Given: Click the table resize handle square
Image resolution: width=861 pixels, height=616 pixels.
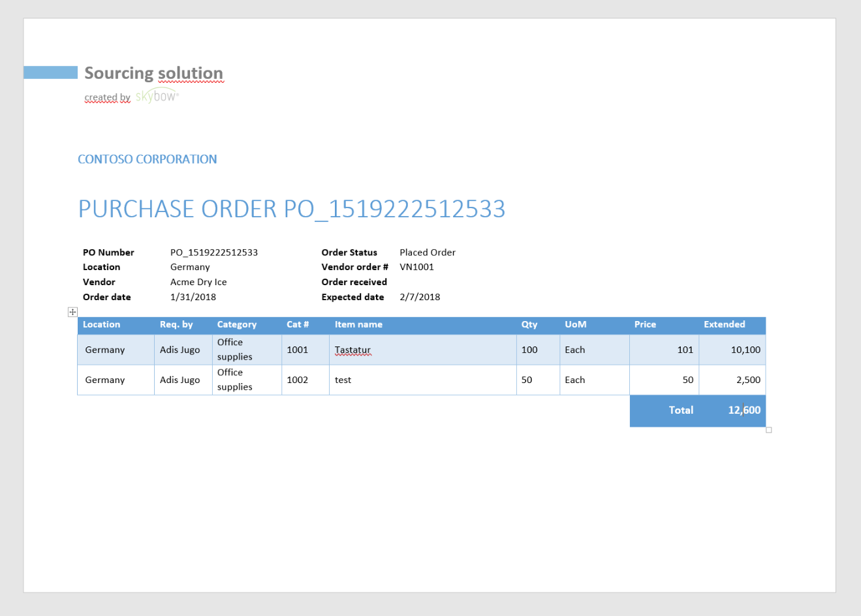Looking at the screenshot, I should pos(769,430).
